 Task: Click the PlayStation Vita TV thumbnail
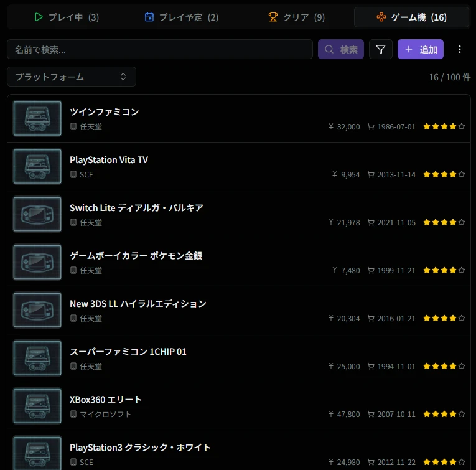pyautogui.click(x=37, y=166)
